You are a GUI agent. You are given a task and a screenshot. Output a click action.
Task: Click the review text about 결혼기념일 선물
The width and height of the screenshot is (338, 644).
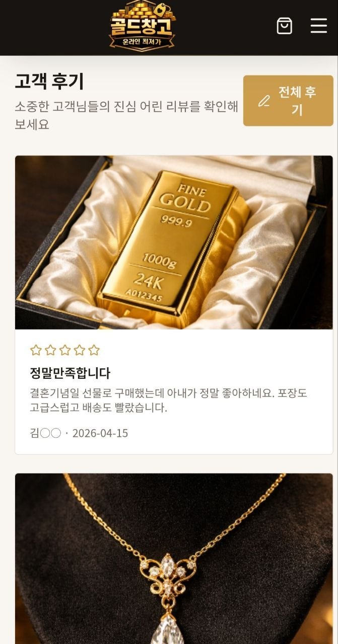click(x=168, y=400)
